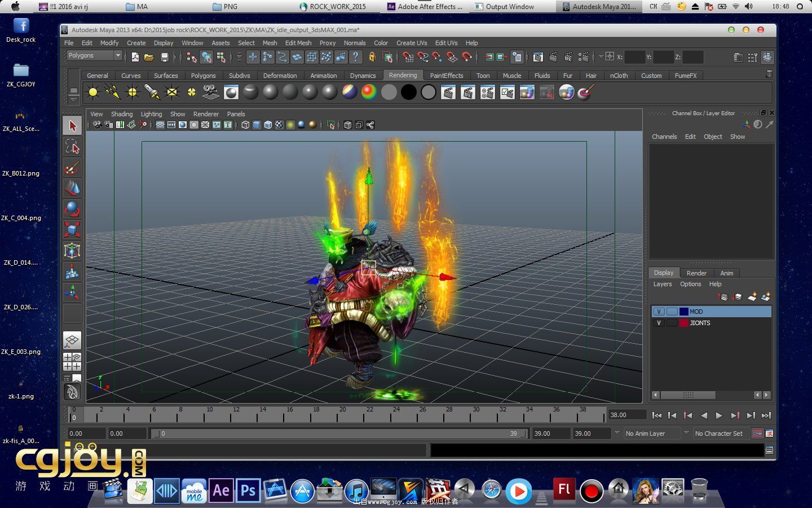Image resolution: width=812 pixels, height=508 pixels.
Task: Toggle display type box of MOD layer
Action: click(672, 312)
